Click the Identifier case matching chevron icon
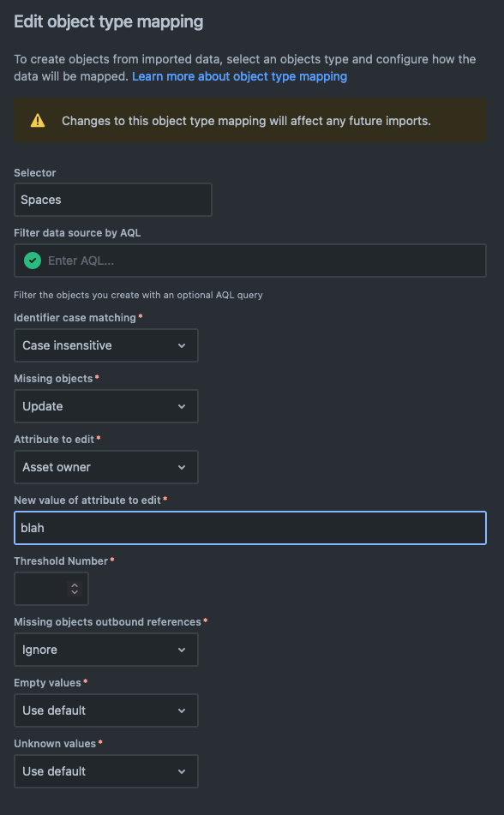The width and height of the screenshot is (504, 815). [182, 345]
